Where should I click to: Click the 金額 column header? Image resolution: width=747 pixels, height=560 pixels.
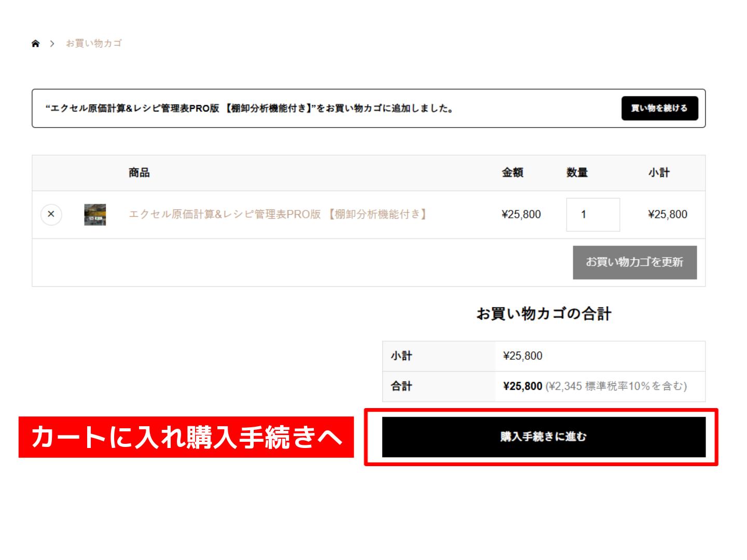[512, 173]
